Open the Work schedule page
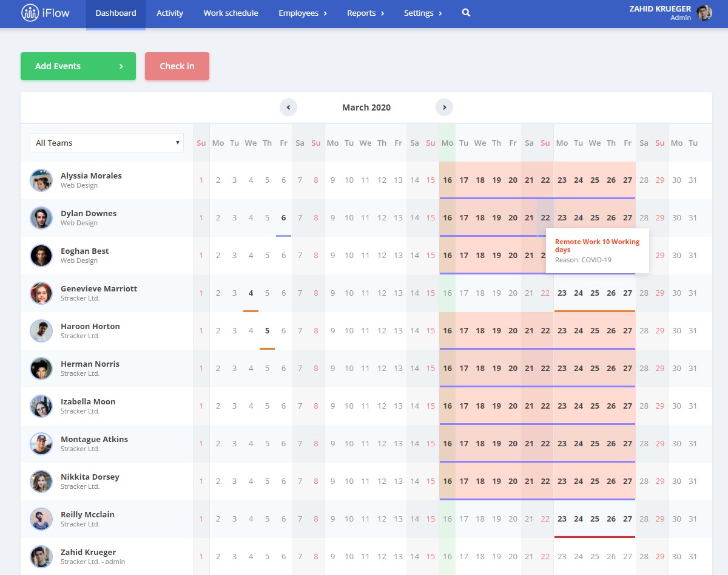 [x=231, y=13]
